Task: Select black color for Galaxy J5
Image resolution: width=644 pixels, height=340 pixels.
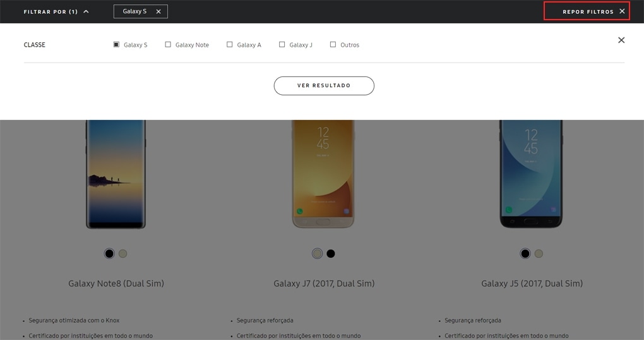Action: click(525, 253)
